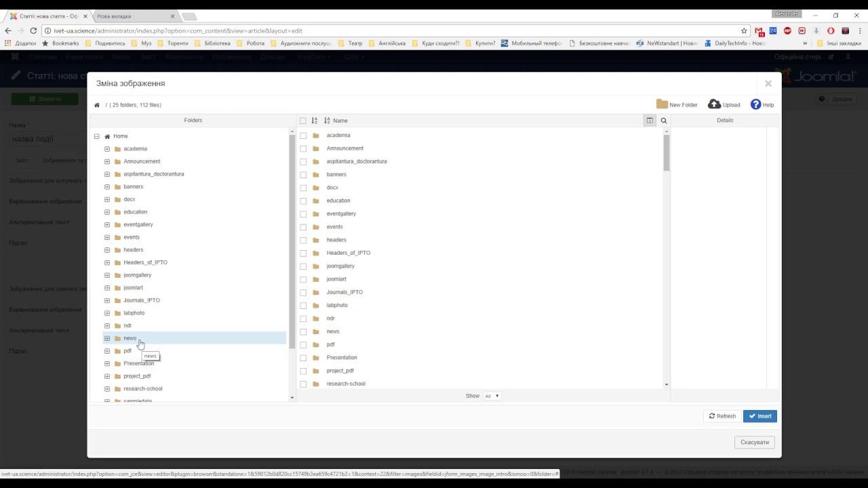Open the Бібліотека bookmarks folder
Screen dimensions: 868x488
212,43
